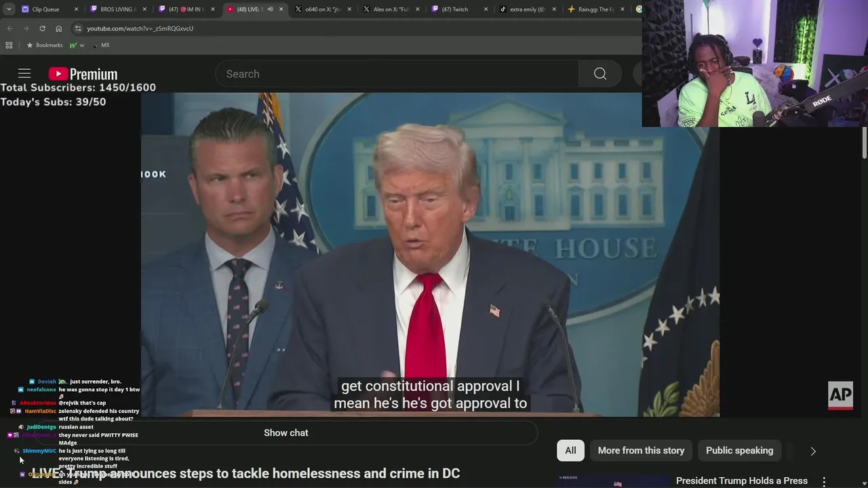Click ShimmyMUC chat message about lying
This screenshot has width=868, height=488.
92,458
